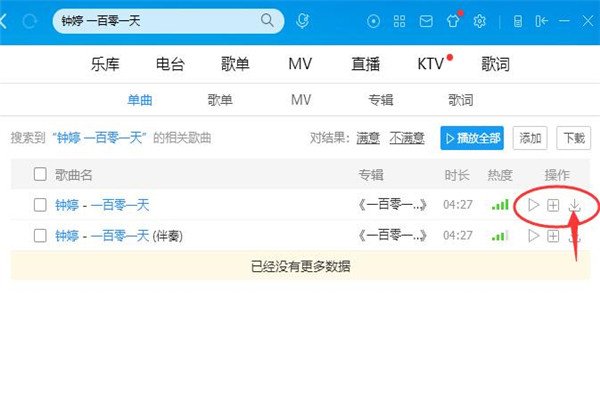Click the 专辑 column header

pyautogui.click(x=371, y=175)
